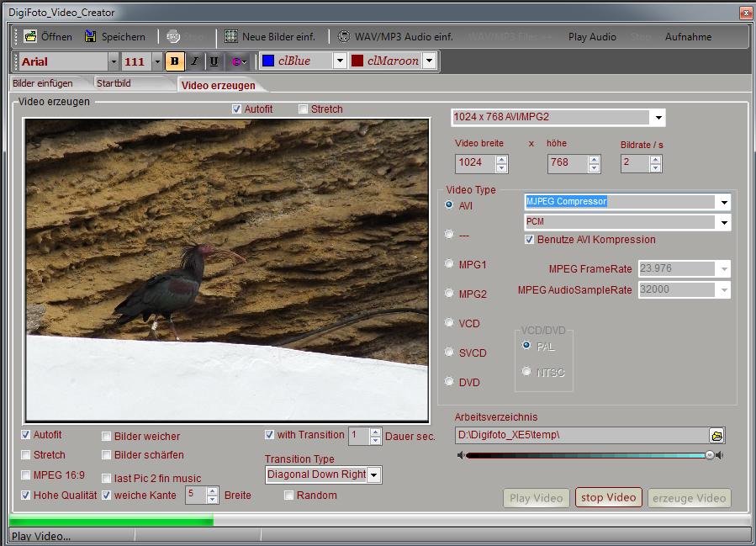Open a file with the Öffnen icon

[29, 36]
